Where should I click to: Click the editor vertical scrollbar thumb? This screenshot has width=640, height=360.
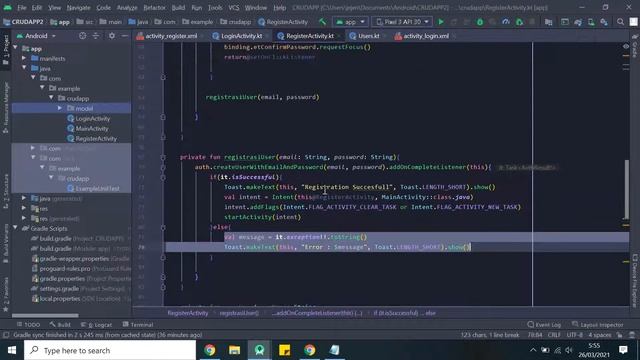[627, 190]
